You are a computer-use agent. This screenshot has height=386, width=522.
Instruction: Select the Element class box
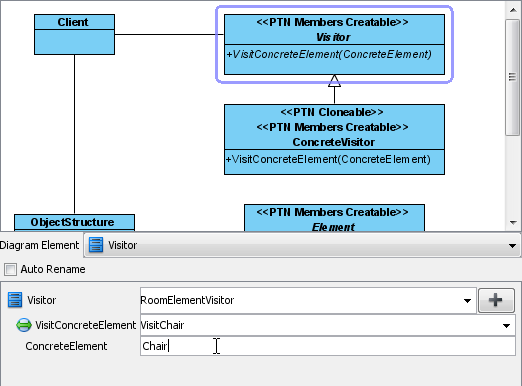(334, 218)
